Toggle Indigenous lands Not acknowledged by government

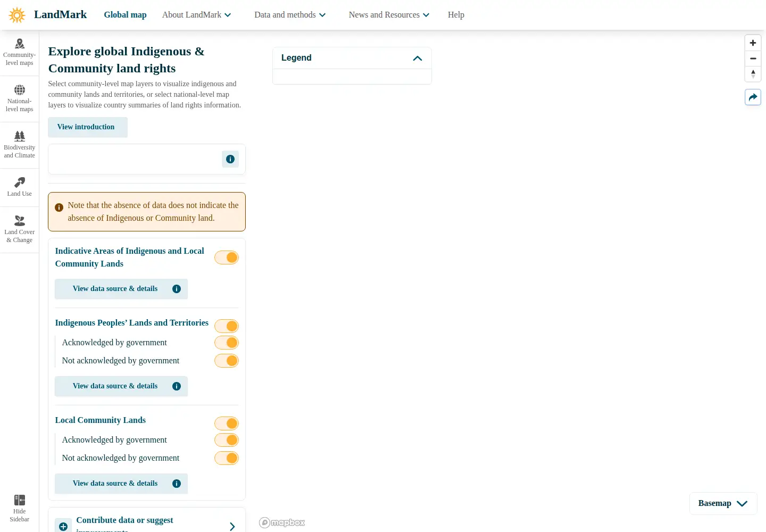click(x=227, y=361)
